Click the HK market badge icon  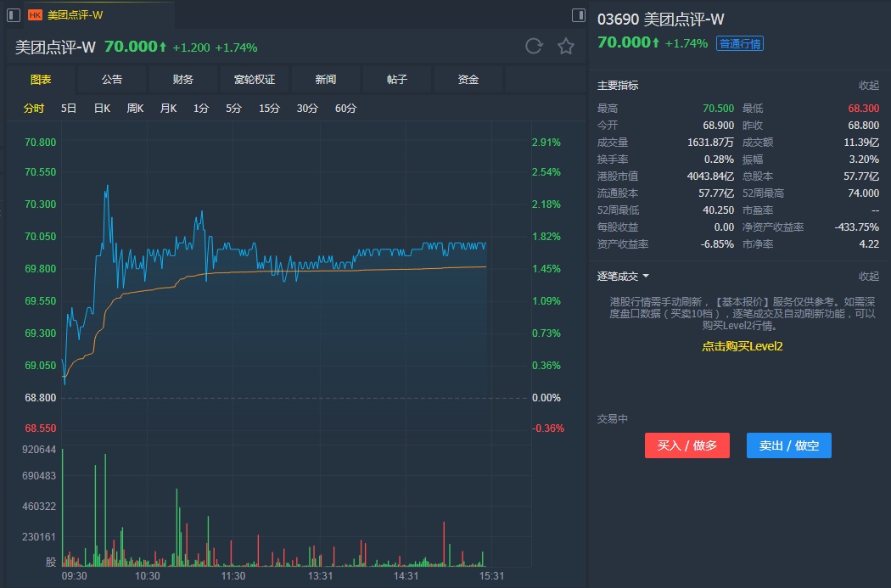pos(35,15)
